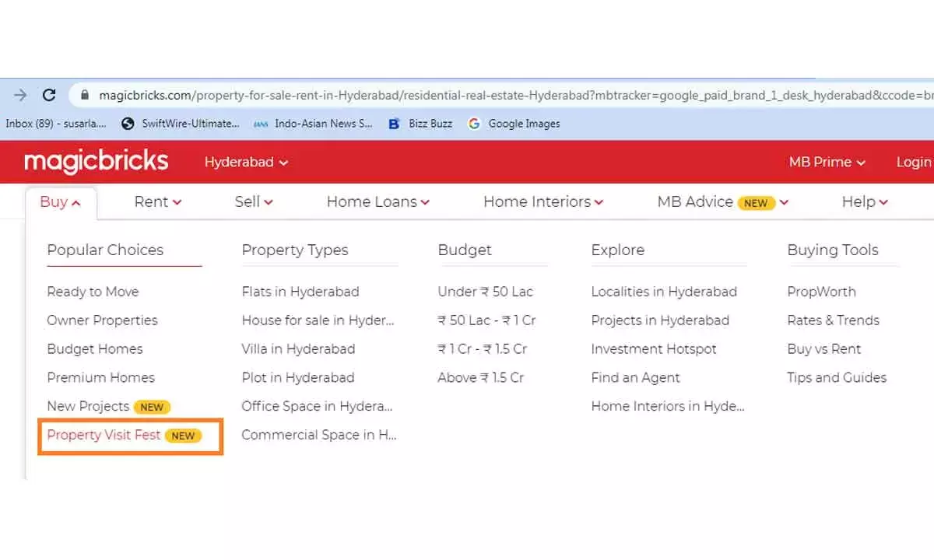Open the Help dropdown menu
The height and width of the screenshot is (560, 934).
(x=864, y=201)
